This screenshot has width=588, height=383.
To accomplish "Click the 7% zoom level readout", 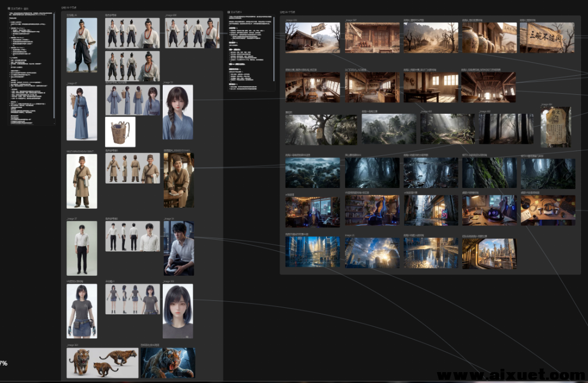I will point(4,363).
